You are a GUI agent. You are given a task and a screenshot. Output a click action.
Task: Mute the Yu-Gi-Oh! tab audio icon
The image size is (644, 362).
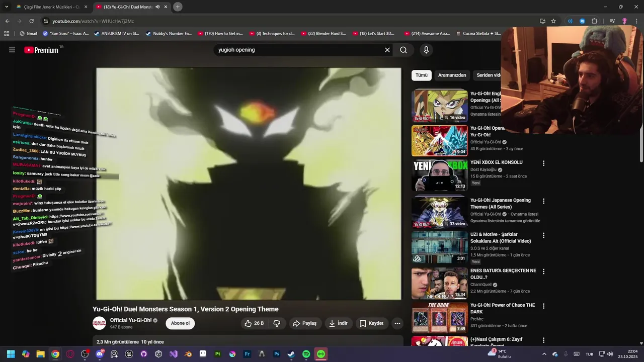click(157, 7)
